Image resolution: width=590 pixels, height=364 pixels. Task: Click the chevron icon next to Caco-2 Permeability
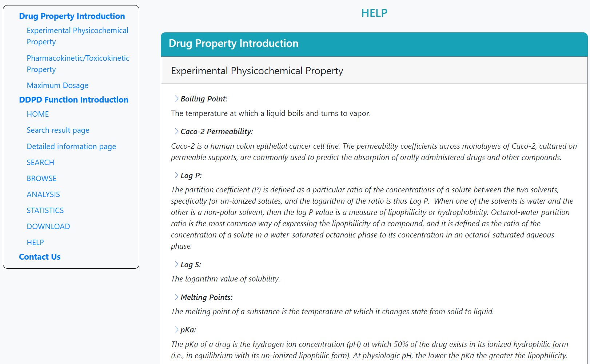(176, 131)
